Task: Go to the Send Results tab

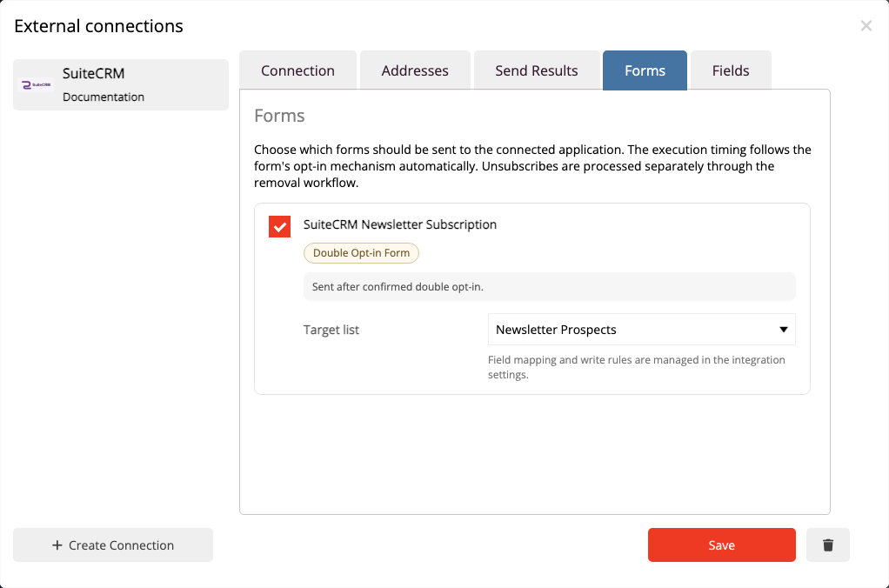Action: click(x=537, y=70)
